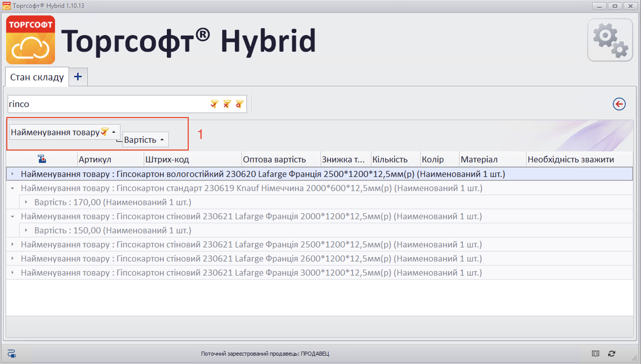This screenshot has width=641, height=364.
Task: Open filter settings funnel with gear icon
Action: 239,104
